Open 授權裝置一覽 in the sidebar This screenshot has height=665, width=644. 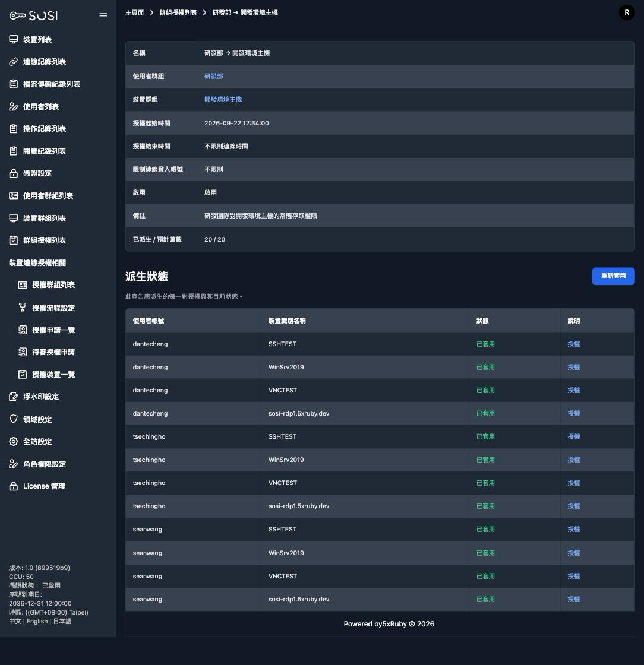pos(53,375)
